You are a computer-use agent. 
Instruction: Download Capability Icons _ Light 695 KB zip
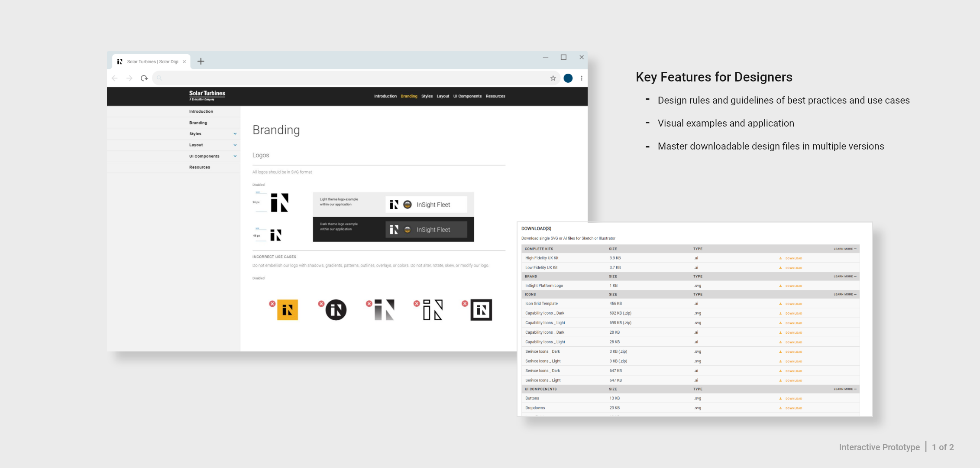click(x=791, y=323)
